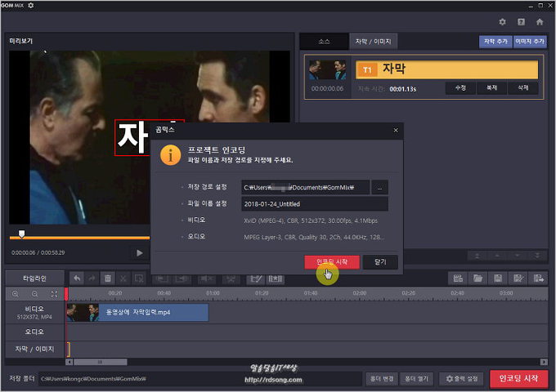Click the trash delete icon in the timeline toolbar
556x392 pixels.
108,278
